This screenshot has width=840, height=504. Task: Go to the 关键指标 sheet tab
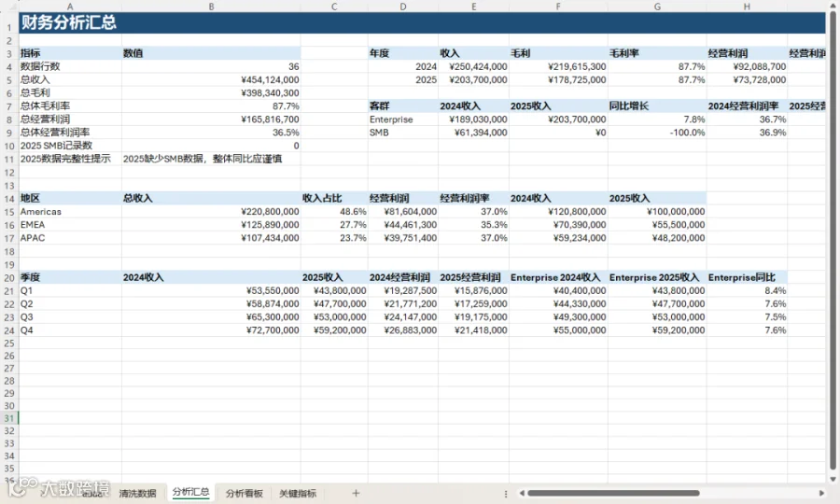tap(298, 494)
